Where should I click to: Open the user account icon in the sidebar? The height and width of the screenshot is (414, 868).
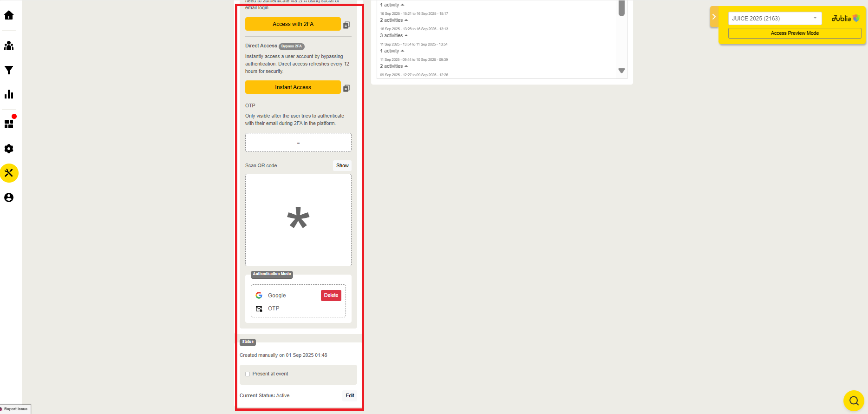9,197
